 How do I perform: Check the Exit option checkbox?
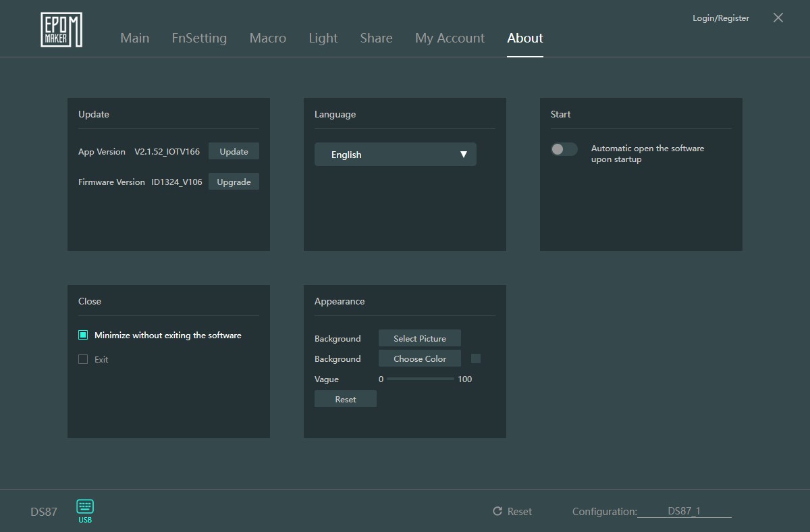[x=83, y=359]
